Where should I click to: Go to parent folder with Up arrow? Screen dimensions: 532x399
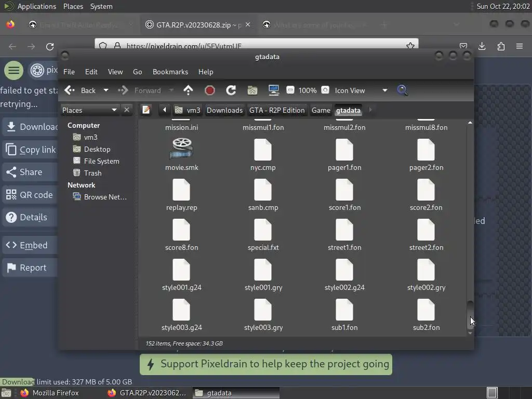(188, 90)
